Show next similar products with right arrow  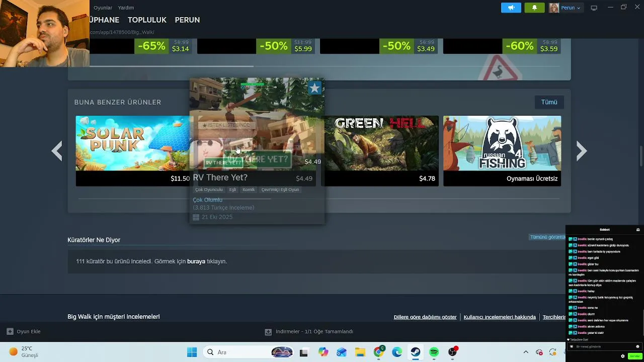click(x=582, y=151)
